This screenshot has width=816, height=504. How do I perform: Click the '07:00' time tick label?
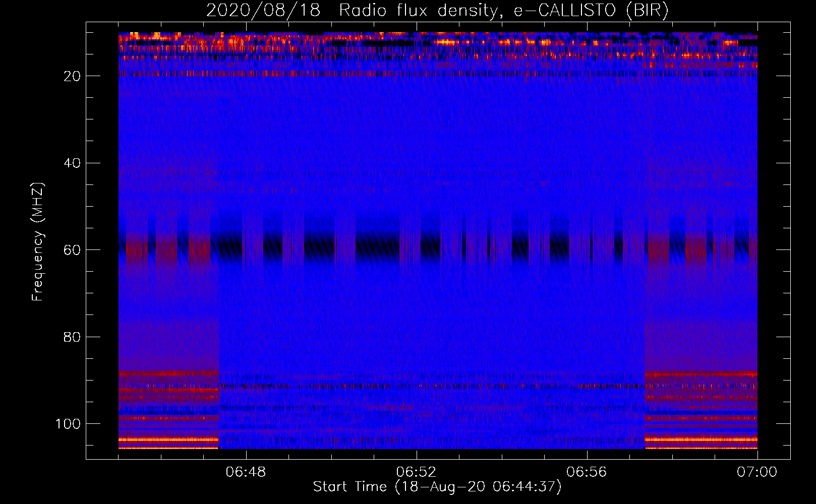coord(757,472)
